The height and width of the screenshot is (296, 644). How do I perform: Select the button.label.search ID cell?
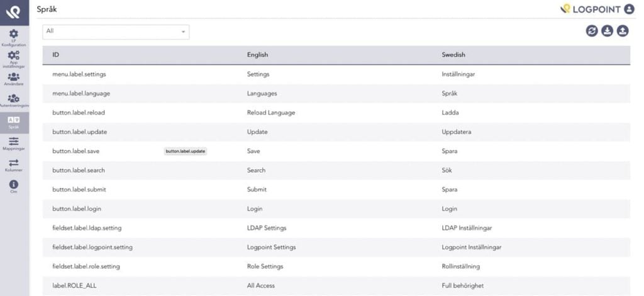click(79, 170)
